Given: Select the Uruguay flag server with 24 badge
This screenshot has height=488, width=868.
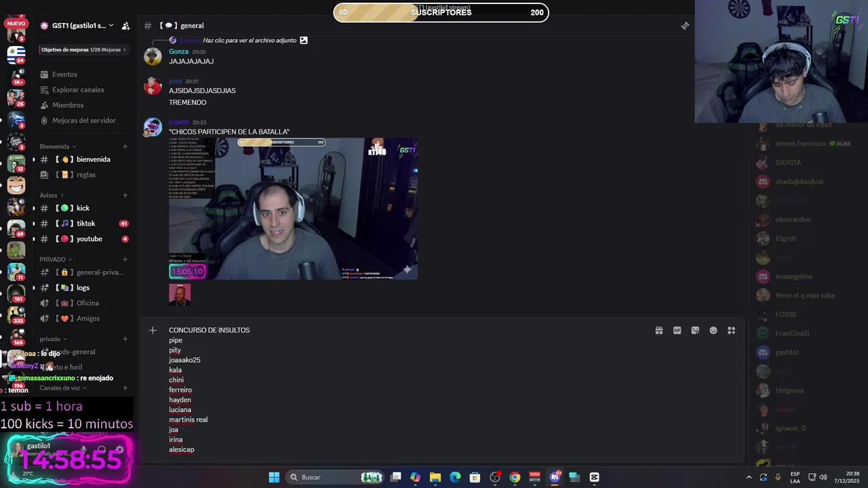Looking at the screenshot, I should click(x=16, y=54).
